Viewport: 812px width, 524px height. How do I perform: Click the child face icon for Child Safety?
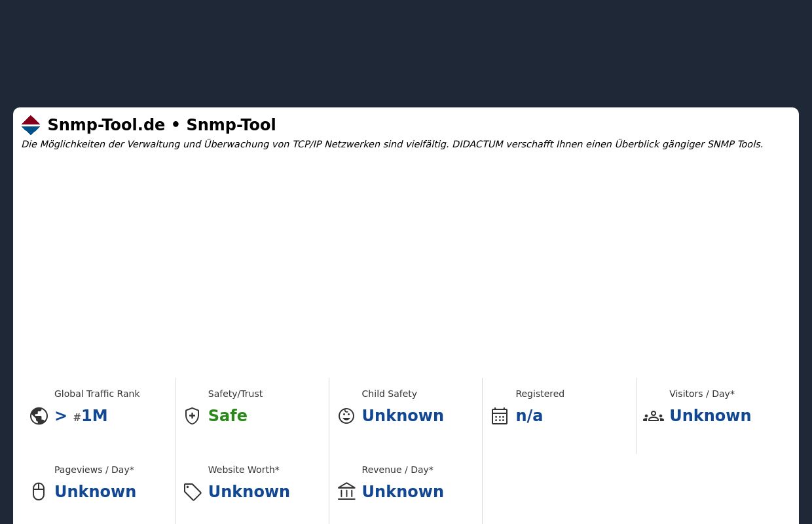[346, 416]
